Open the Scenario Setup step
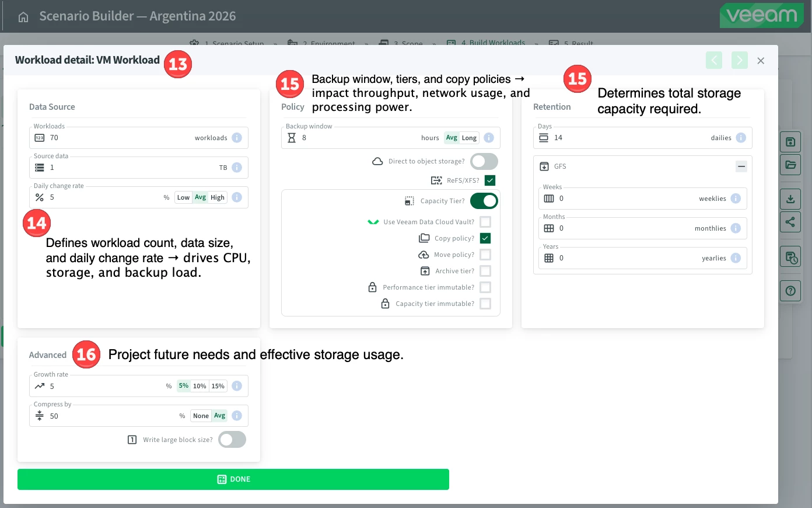This screenshot has height=508, width=812. [x=228, y=43]
